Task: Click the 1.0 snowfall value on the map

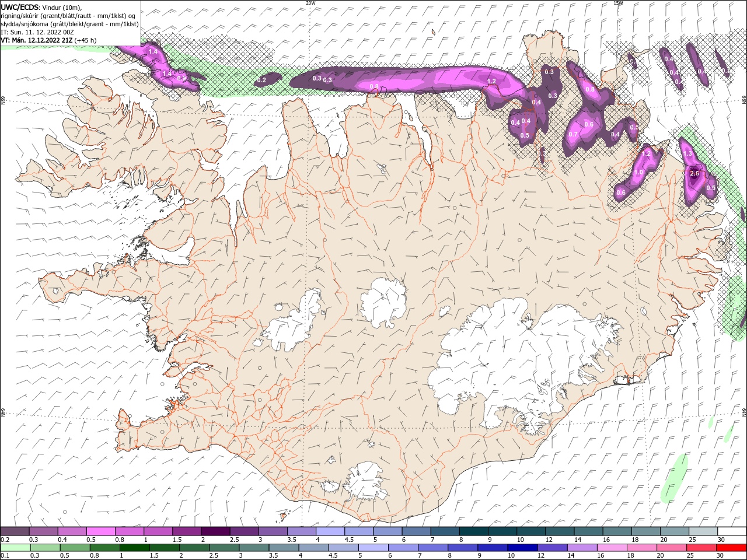Action: [x=638, y=172]
